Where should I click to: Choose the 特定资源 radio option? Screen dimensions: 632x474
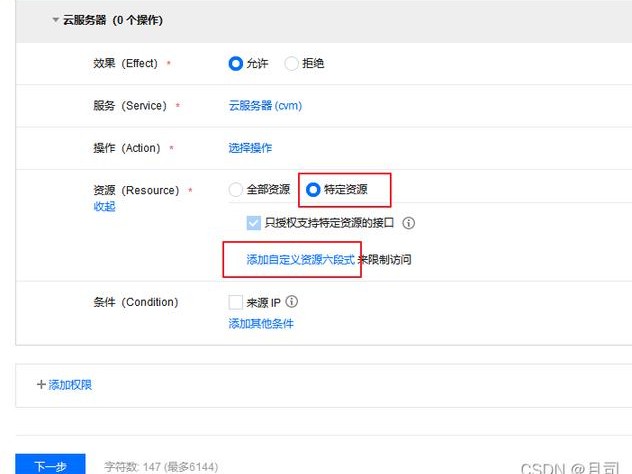[x=313, y=189]
